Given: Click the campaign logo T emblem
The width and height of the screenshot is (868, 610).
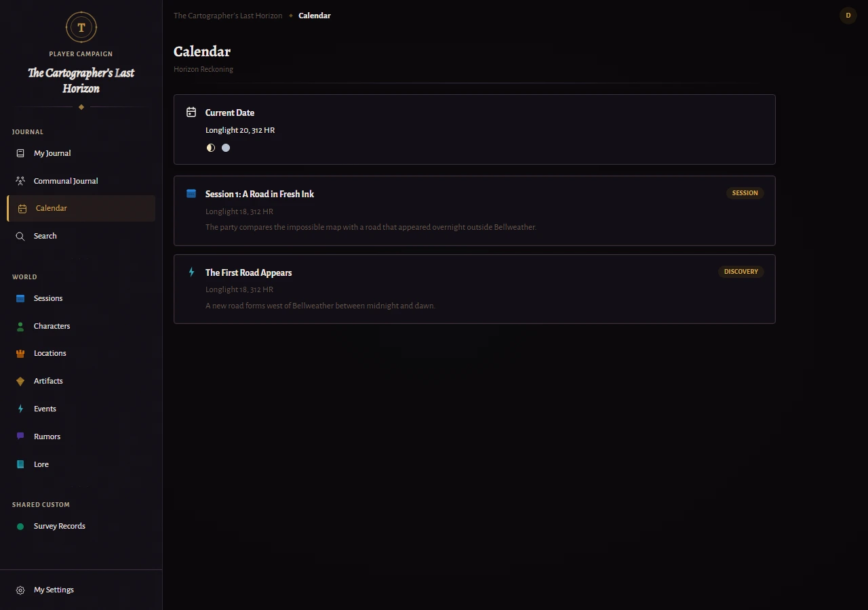Looking at the screenshot, I should (81, 27).
